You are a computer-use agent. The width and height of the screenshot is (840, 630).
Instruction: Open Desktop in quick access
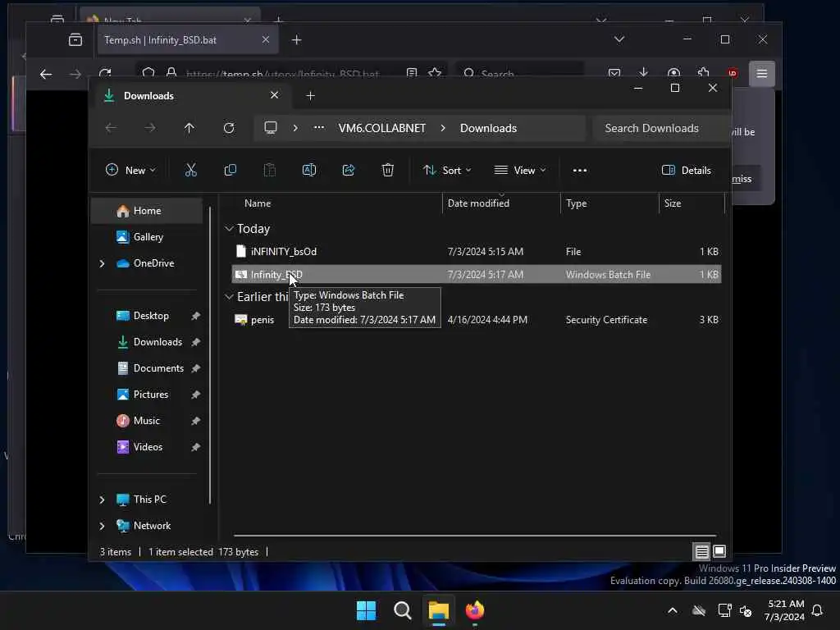151,316
